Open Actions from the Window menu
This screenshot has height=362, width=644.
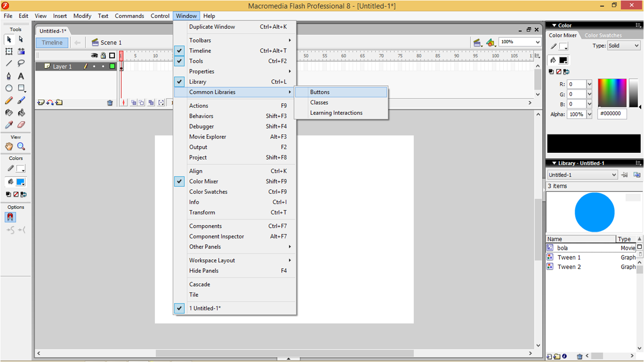(x=235, y=106)
